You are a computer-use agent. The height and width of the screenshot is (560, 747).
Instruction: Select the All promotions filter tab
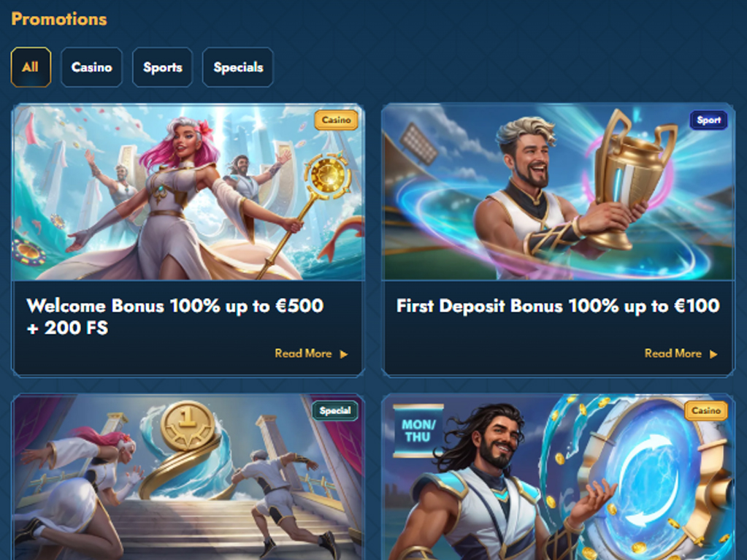[31, 67]
